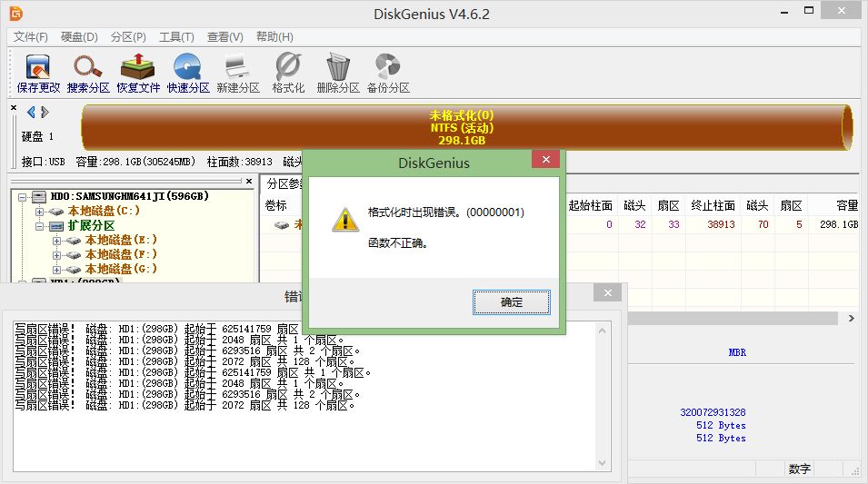Open the 硬盘(D) menu
The width and height of the screenshot is (868, 484).
pyautogui.click(x=79, y=37)
